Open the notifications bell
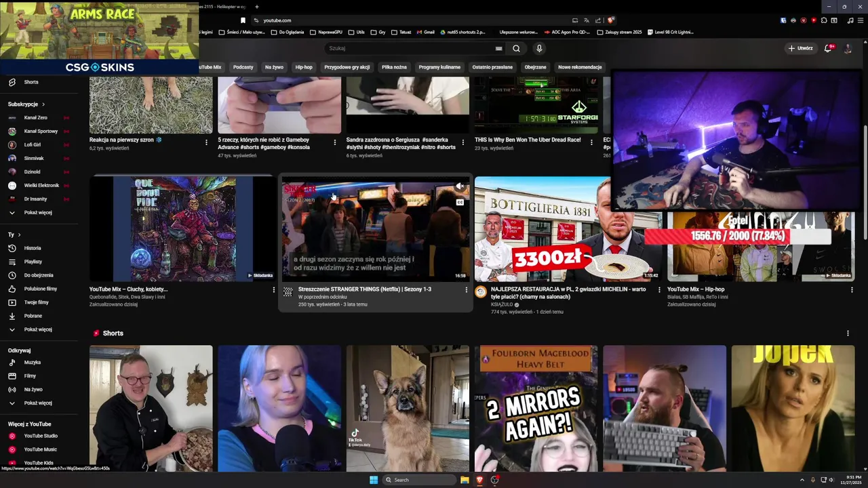 tap(828, 48)
